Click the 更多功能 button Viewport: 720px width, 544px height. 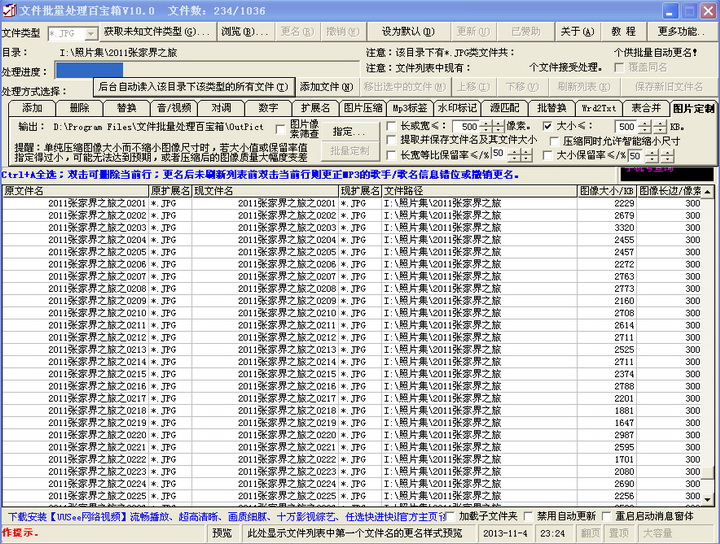tap(683, 32)
